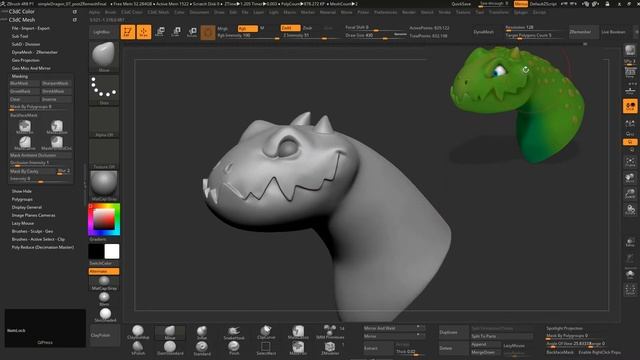
Task: Pick the SelectRect brush
Action: (266, 348)
